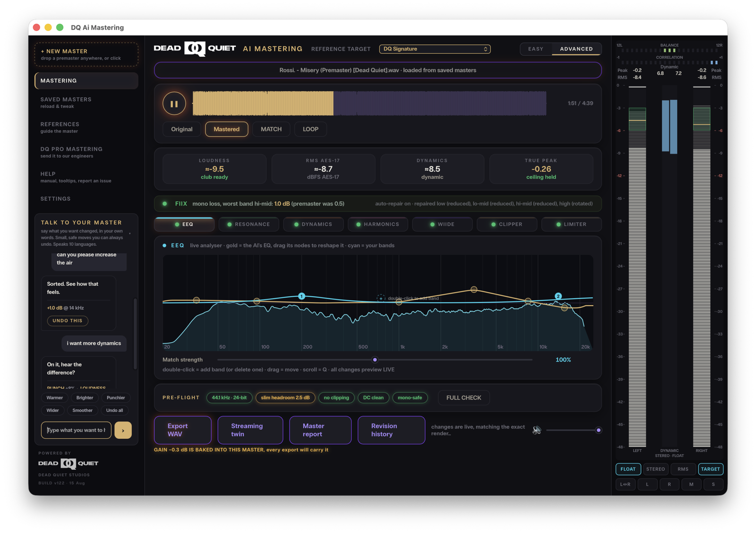756x533 pixels.
Task: Switch monitoring to Original
Action: coord(181,129)
